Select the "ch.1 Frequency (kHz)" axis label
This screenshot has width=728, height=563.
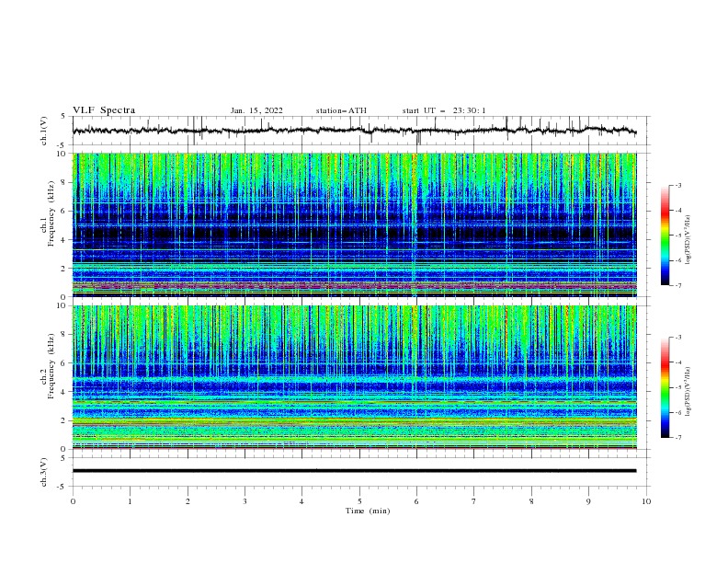[x=48, y=212]
